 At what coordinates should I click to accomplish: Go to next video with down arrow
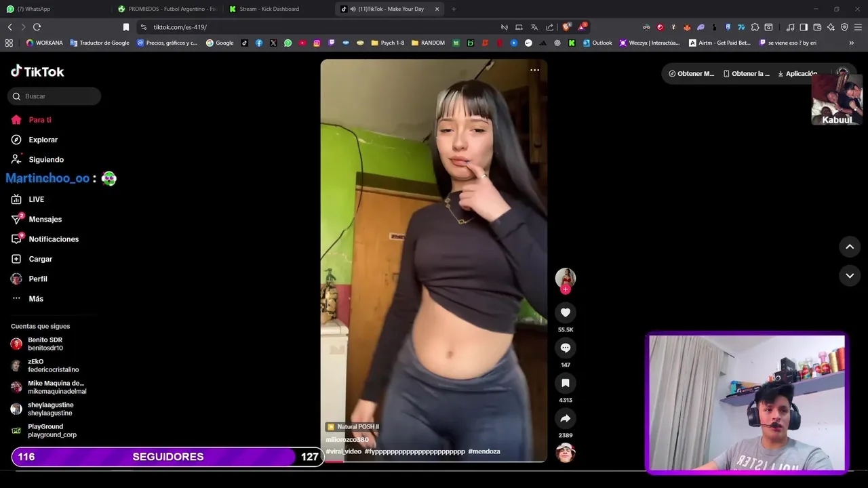click(x=850, y=276)
